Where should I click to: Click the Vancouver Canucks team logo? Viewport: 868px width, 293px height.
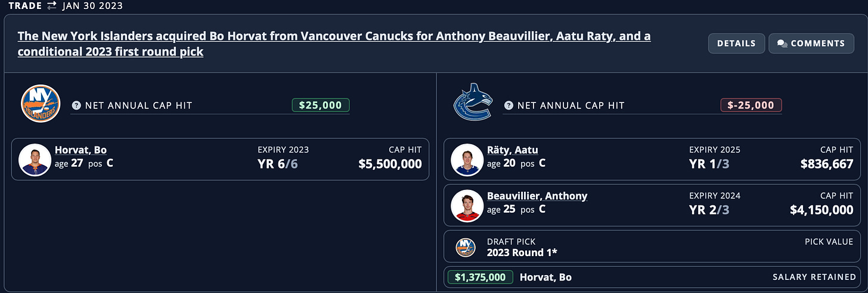tap(473, 102)
